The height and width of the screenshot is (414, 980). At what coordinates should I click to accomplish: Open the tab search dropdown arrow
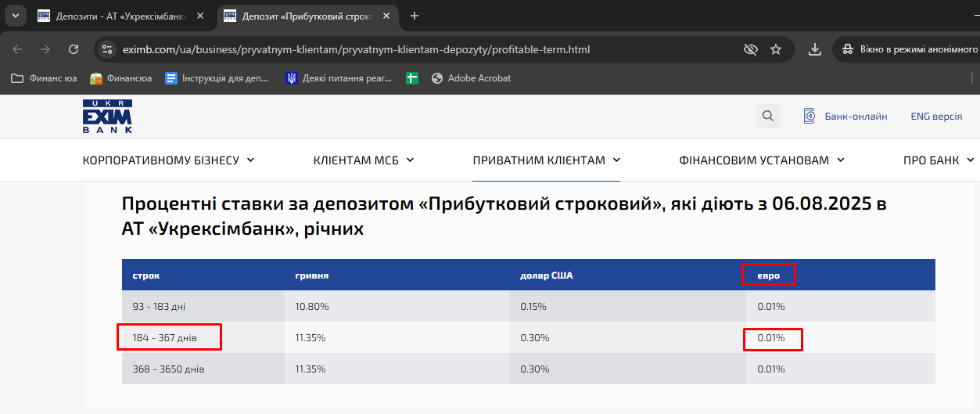[16, 16]
